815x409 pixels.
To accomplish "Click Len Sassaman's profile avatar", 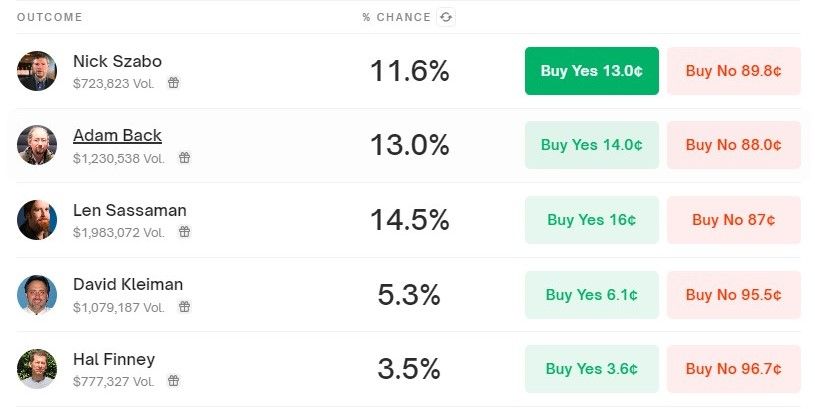I will pyautogui.click(x=37, y=220).
